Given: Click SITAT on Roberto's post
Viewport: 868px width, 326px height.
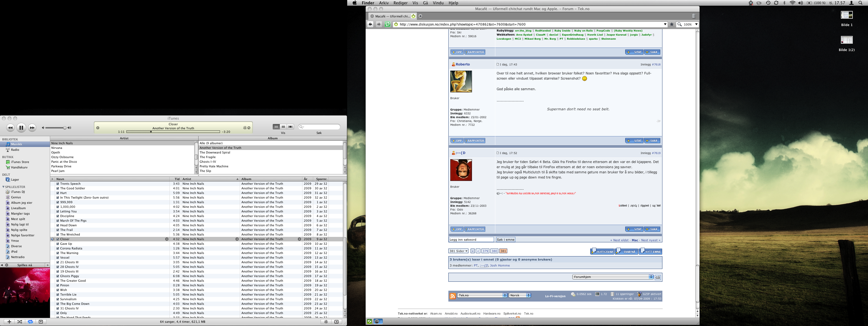Looking at the screenshot, I should coord(634,141).
